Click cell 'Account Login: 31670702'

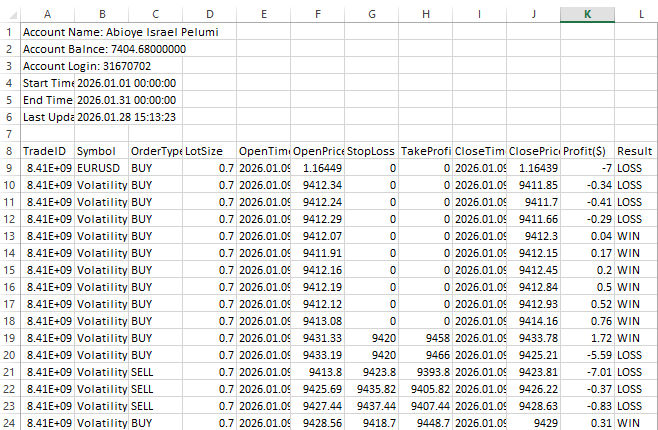coord(87,66)
